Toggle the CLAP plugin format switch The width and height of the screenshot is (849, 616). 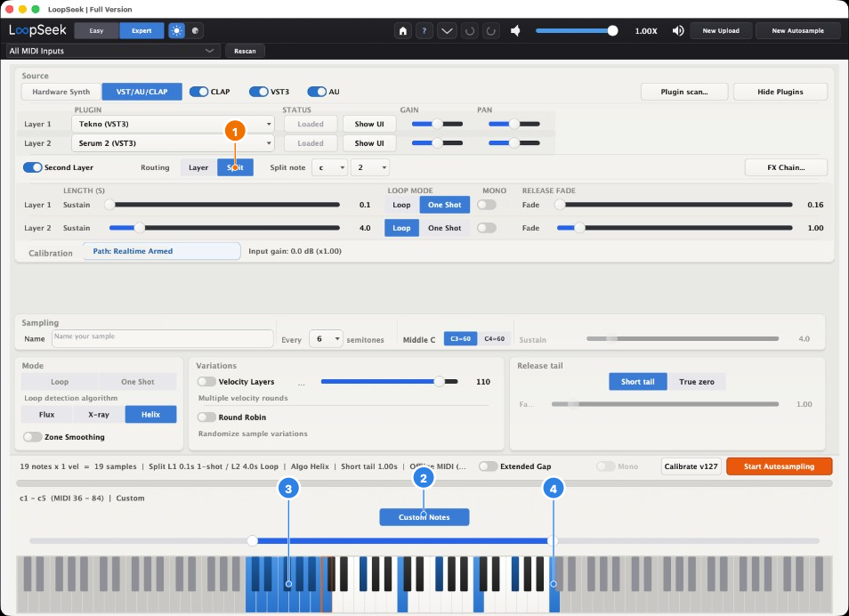click(x=198, y=92)
